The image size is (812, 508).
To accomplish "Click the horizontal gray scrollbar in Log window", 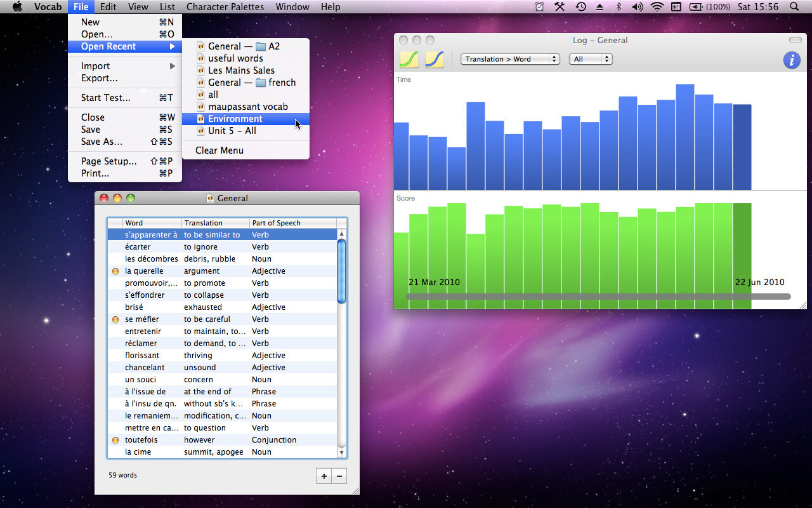I will pyautogui.click(x=598, y=297).
